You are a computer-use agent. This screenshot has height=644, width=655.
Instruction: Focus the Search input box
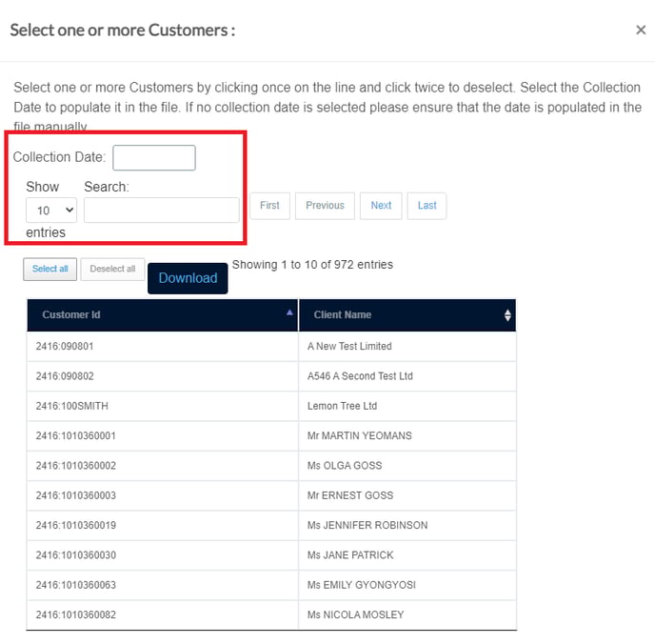click(162, 210)
